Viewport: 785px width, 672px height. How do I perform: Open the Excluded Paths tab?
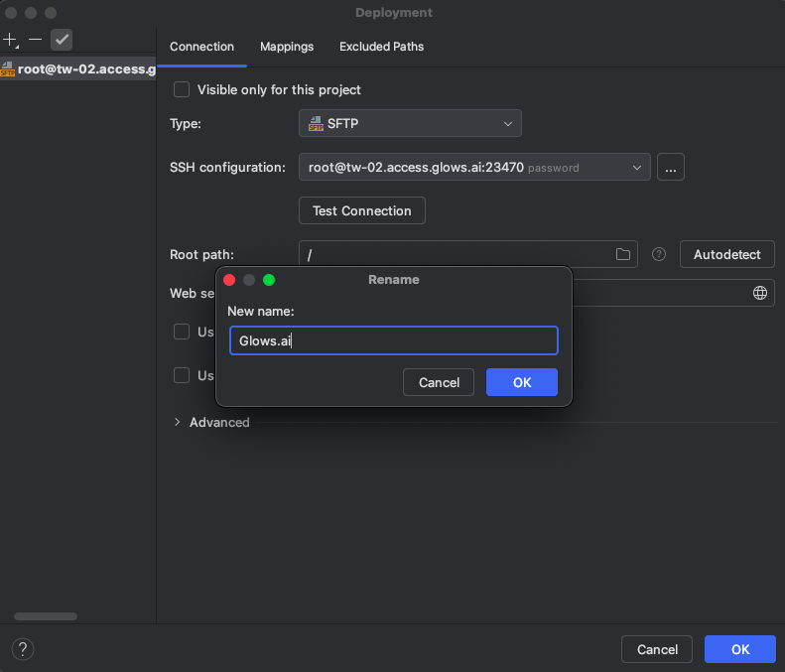point(381,47)
